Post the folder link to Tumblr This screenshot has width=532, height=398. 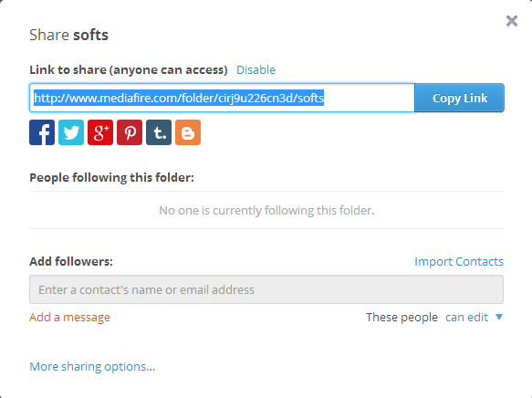pos(159,132)
